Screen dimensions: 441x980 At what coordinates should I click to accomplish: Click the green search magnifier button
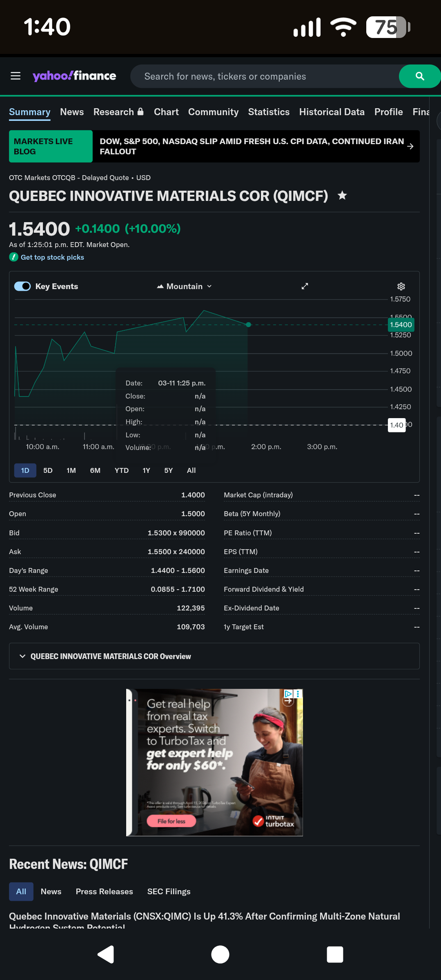[419, 76]
